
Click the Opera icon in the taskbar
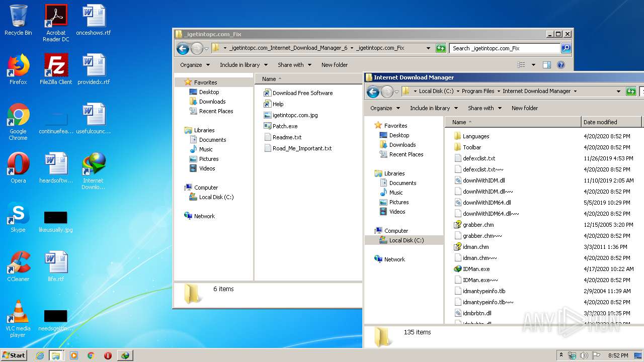point(108,355)
